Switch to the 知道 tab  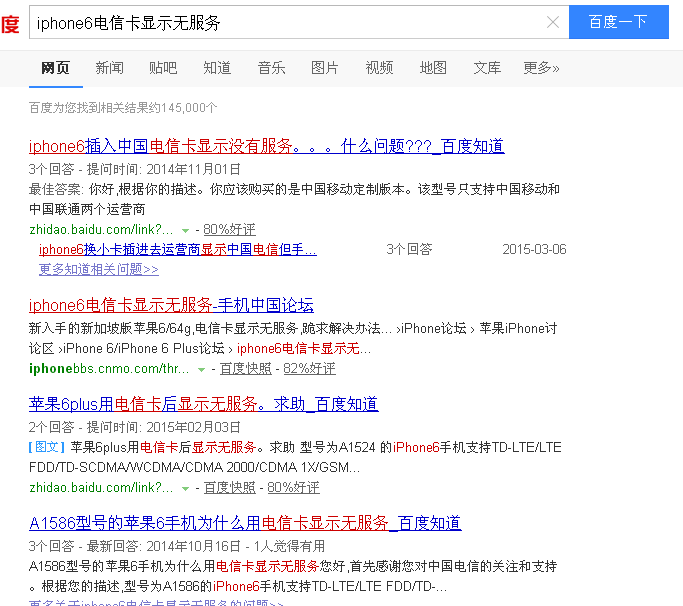click(217, 68)
